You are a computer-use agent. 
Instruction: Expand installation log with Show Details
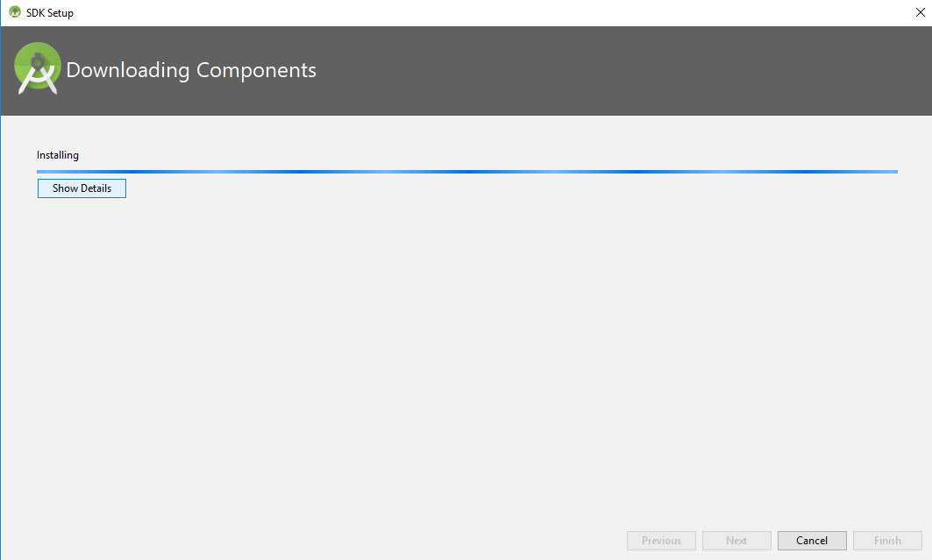click(82, 188)
